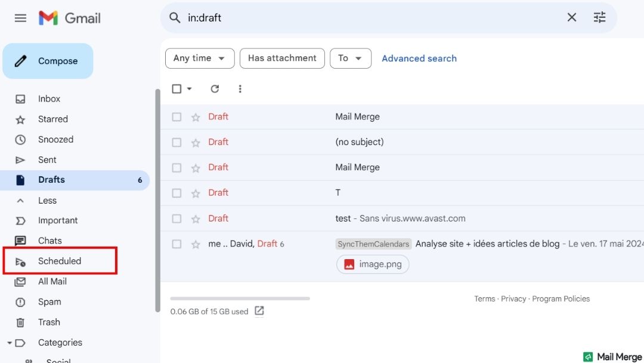Toggle the Has attachment filter chip
The image size is (644, 363).
pyautogui.click(x=282, y=59)
